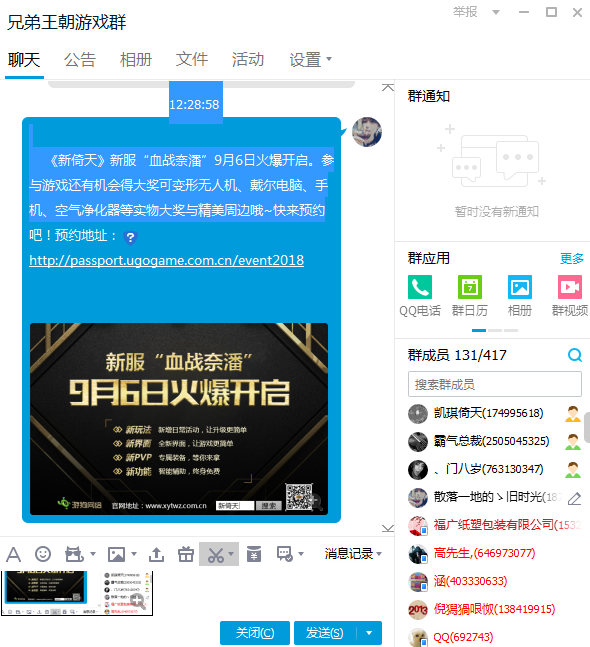The width and height of the screenshot is (590, 647).
Task: Click 更多 in 群应用 section
Action: tap(571, 259)
